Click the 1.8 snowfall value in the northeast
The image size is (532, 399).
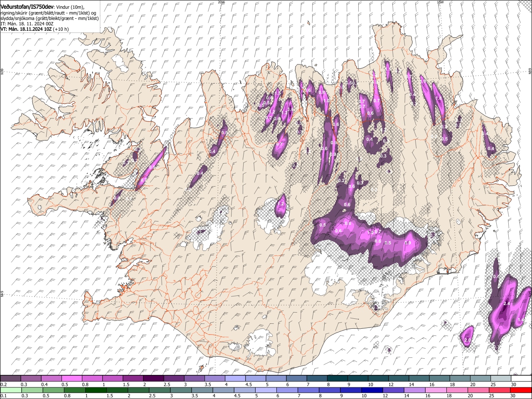coord(438,99)
